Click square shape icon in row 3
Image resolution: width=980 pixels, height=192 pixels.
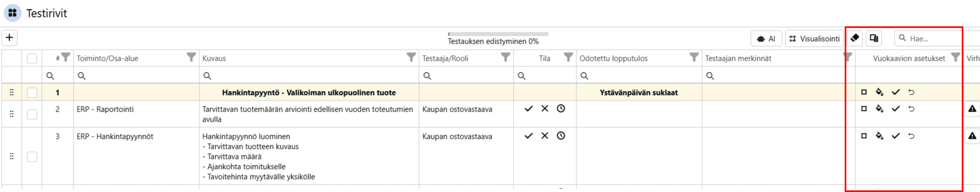[864, 136]
